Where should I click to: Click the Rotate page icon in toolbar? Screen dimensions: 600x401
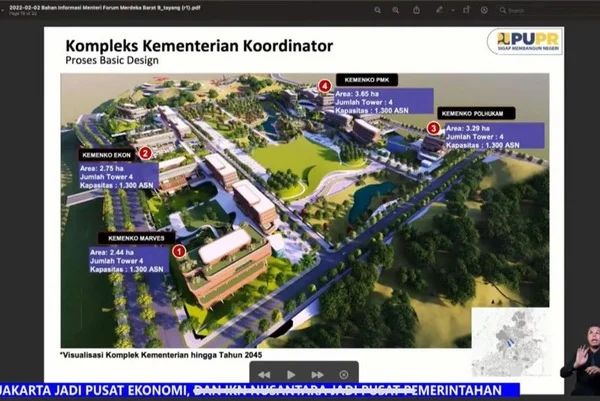click(x=466, y=10)
